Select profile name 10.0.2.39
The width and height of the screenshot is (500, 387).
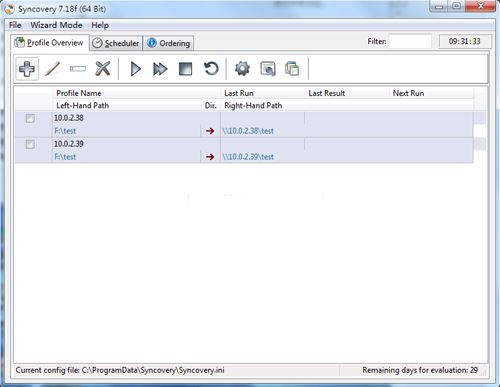[x=69, y=144]
